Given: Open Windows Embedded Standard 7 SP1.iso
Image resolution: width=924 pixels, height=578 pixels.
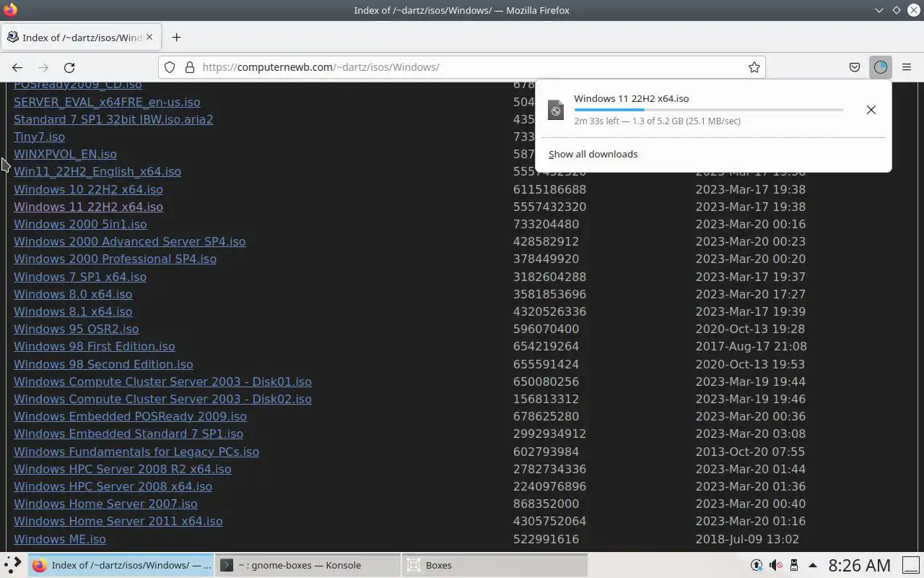Looking at the screenshot, I should pos(128,433).
